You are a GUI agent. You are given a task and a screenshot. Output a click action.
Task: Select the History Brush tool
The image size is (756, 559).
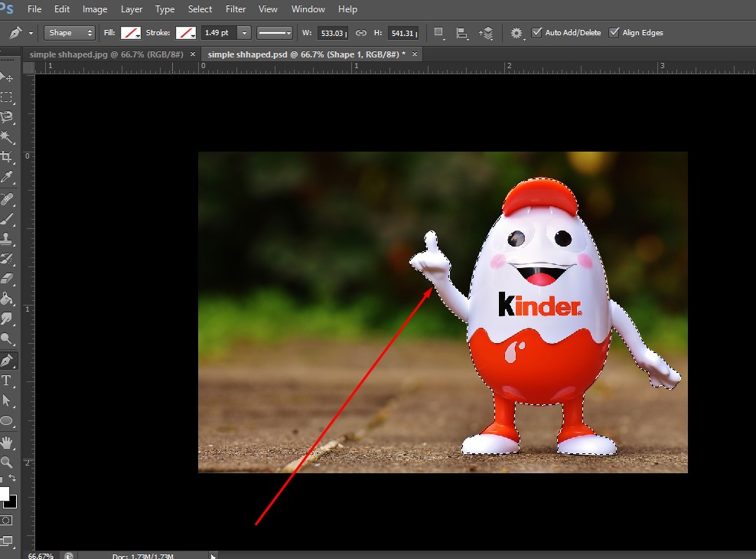(7, 259)
